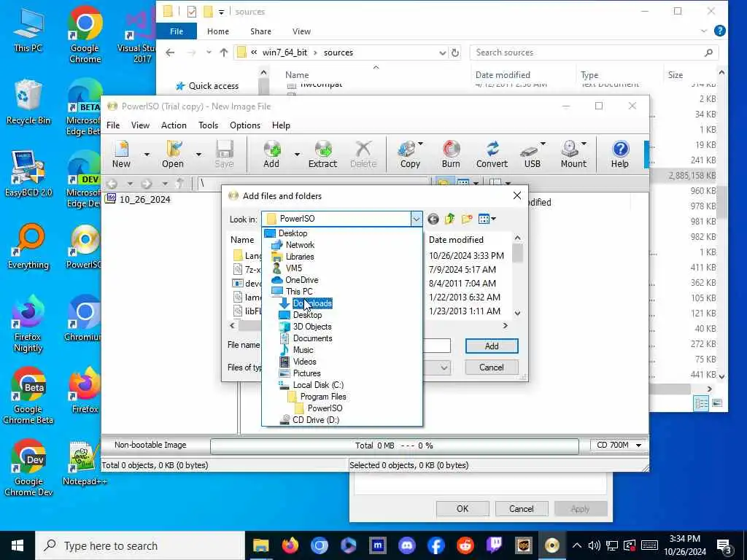This screenshot has height=560, width=747.
Task: Click the Add button in the dialog
Action: [492, 346]
